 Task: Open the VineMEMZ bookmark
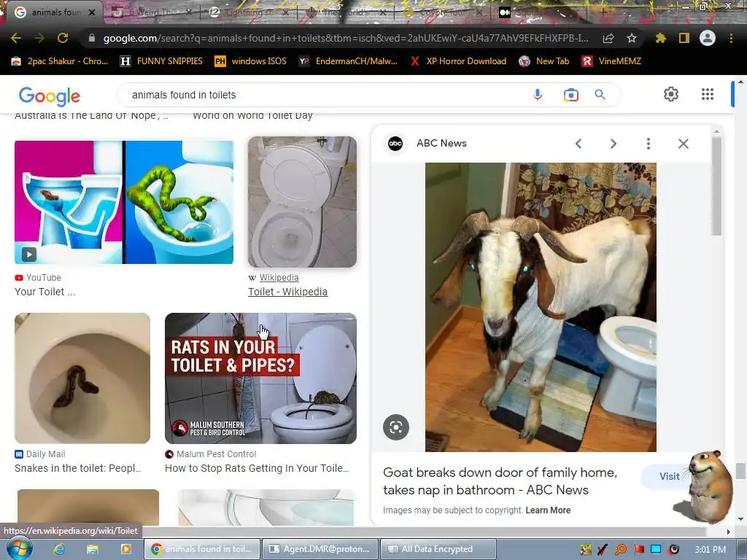[611, 61]
